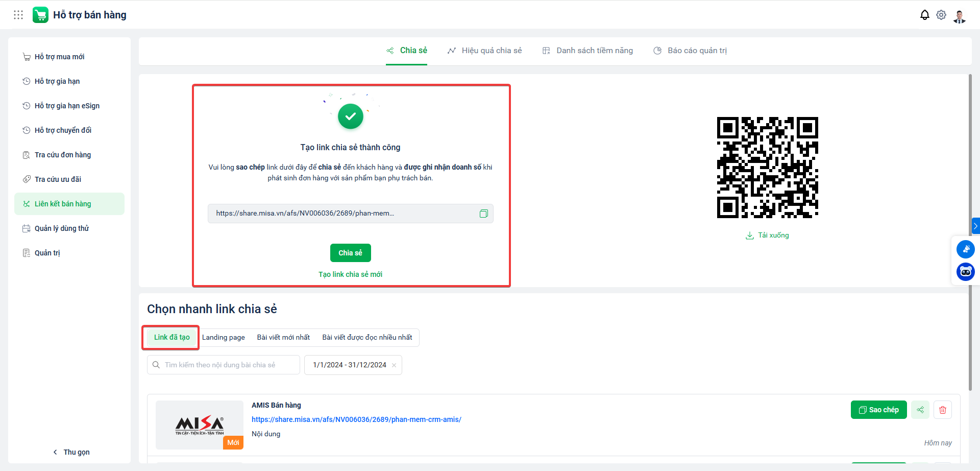Open the app grid launcher icon
This screenshot has width=980, height=471.
[x=18, y=15]
